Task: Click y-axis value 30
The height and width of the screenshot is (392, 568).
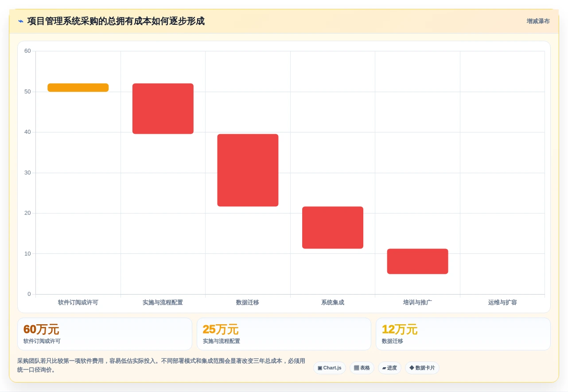Action: 27,173
